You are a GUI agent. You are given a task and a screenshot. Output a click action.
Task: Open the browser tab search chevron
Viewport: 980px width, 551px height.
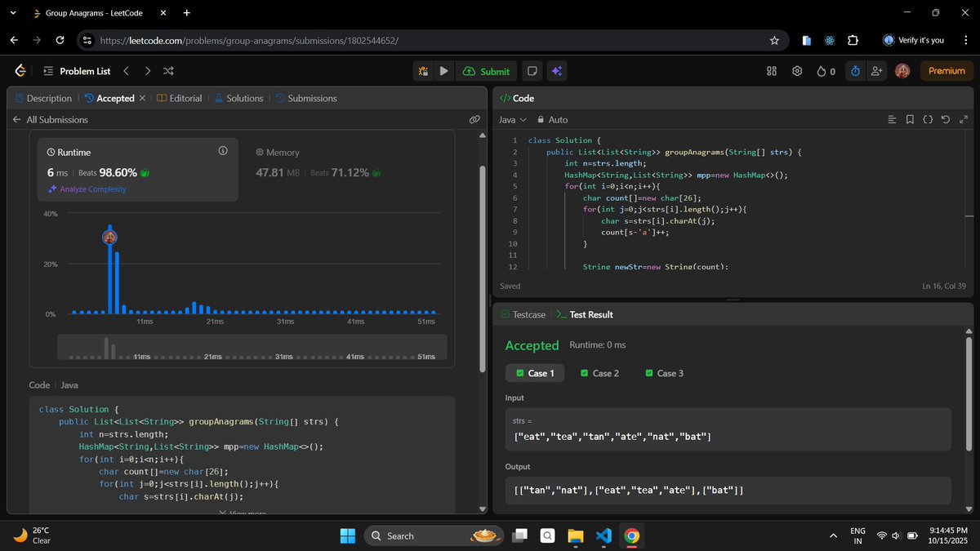(x=13, y=13)
